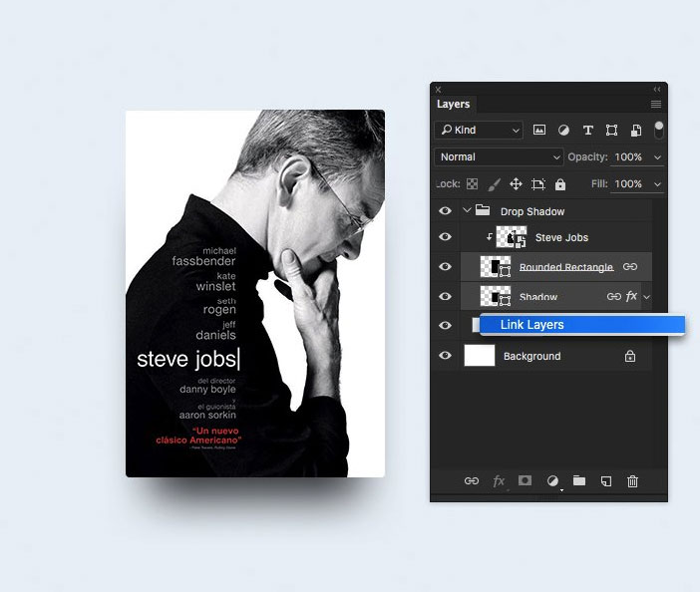Image resolution: width=700 pixels, height=592 pixels.
Task: Select the Background layer thumbnail
Action: 480,356
